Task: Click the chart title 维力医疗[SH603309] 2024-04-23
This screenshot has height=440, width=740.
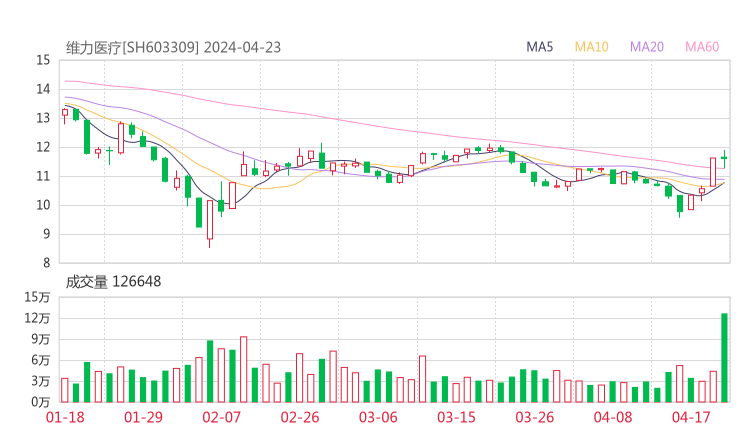Action: pyautogui.click(x=173, y=48)
